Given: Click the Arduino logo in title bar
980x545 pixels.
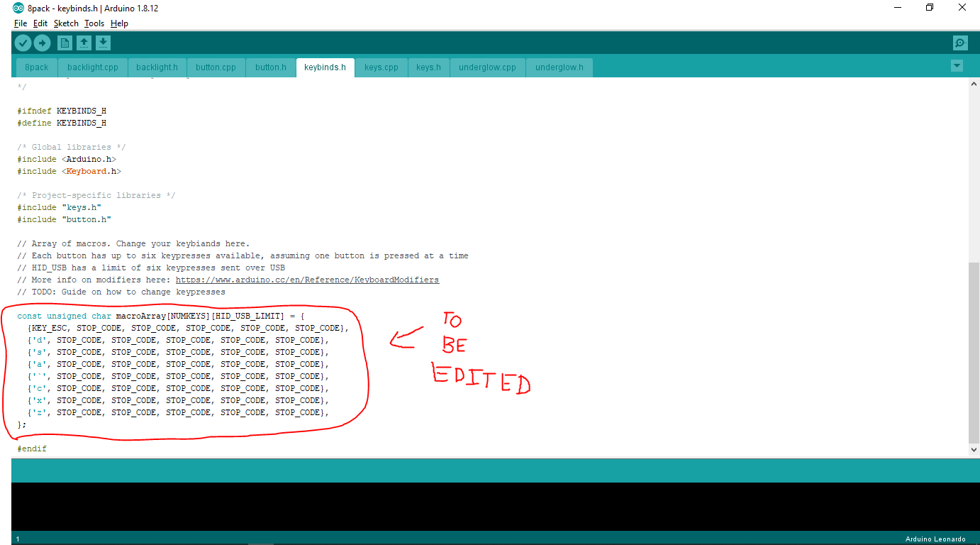Looking at the screenshot, I should [18, 8].
